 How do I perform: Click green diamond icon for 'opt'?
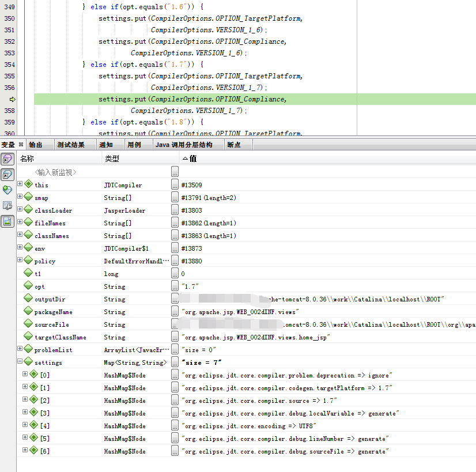click(x=29, y=285)
